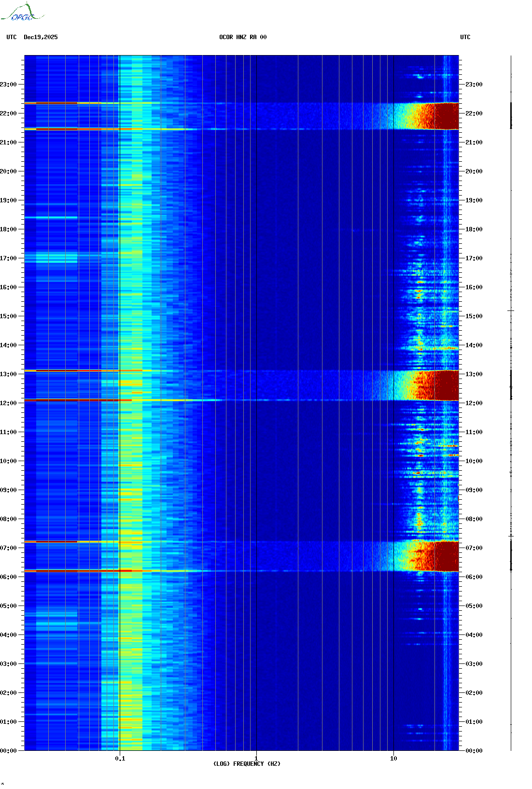Click the thick waveform segment near 22:00
The image size is (532, 789).
(511, 116)
